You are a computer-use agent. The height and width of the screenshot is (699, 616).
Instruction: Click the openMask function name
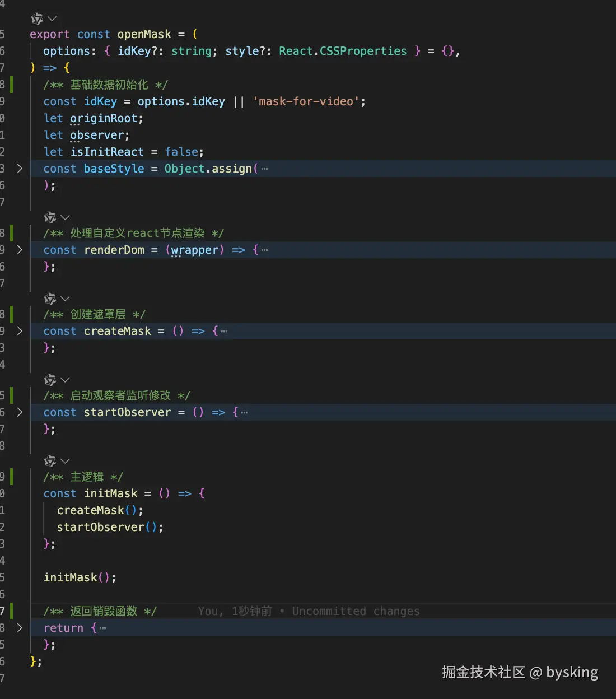tap(144, 34)
